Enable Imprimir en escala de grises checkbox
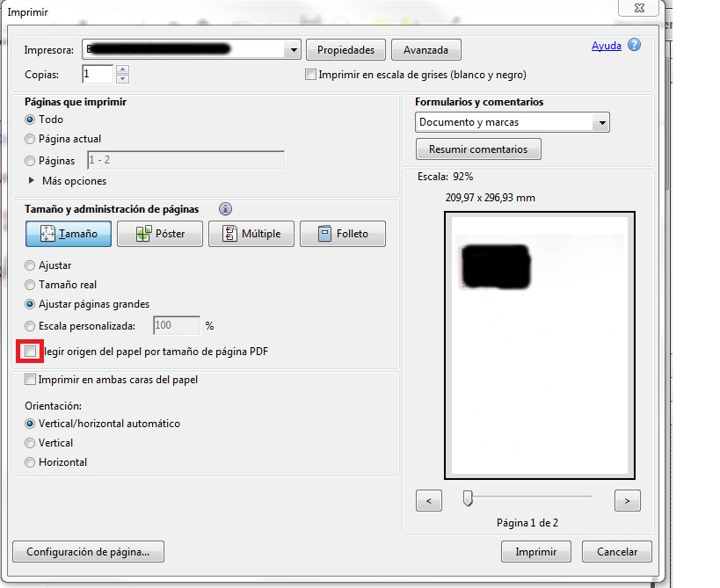The image size is (720, 588). (310, 76)
